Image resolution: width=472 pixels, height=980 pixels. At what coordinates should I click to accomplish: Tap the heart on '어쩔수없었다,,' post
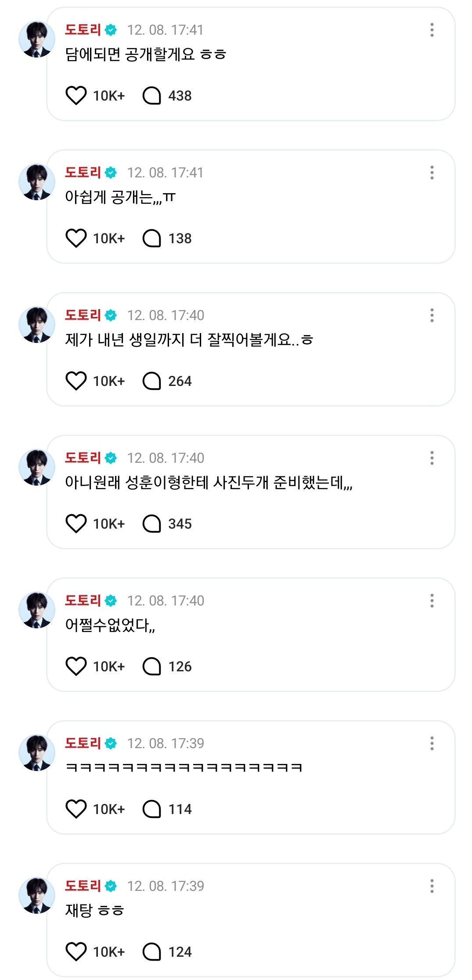[76, 667]
